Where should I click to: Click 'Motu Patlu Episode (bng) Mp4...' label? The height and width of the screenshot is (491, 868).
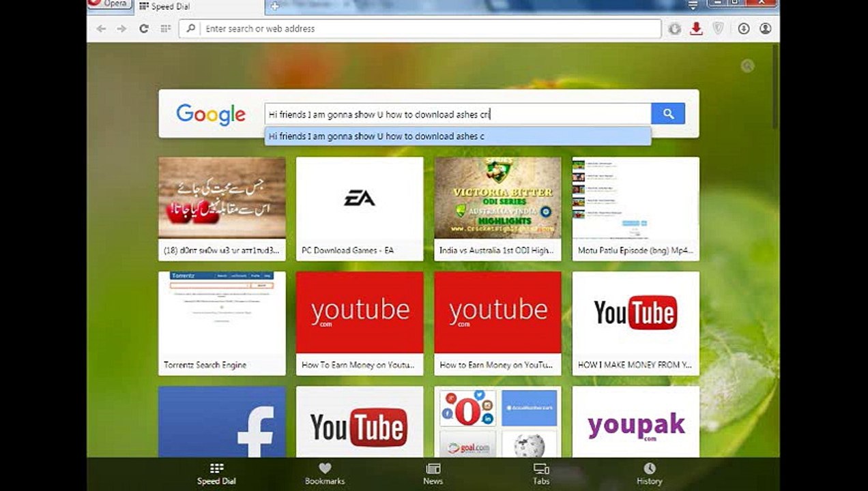[x=635, y=250]
